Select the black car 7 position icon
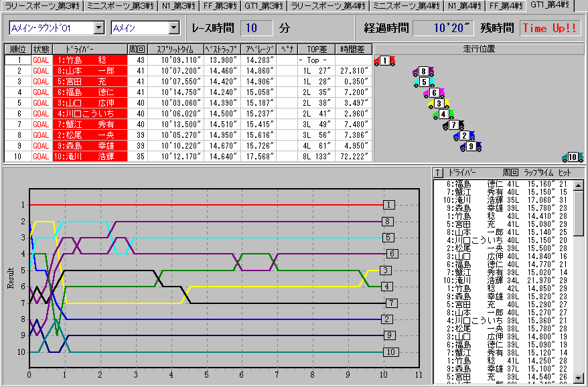This screenshot has height=387, width=588. click(453, 125)
